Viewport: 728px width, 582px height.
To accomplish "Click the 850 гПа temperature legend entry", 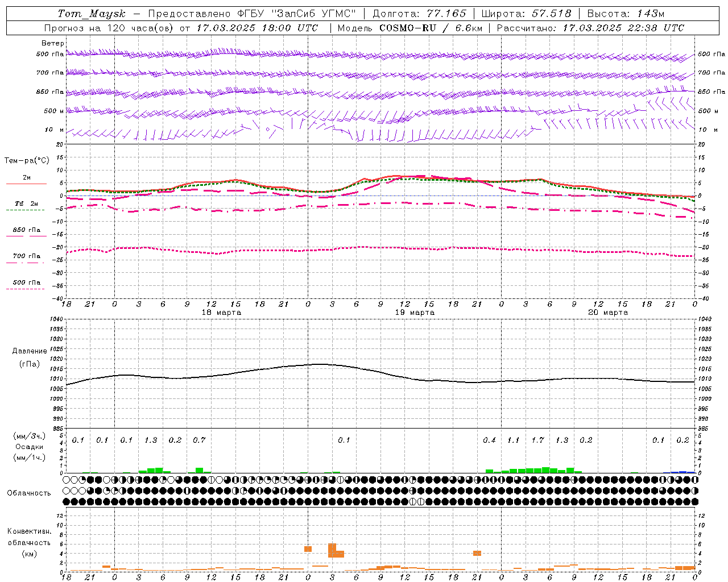I will pyautogui.click(x=27, y=230).
